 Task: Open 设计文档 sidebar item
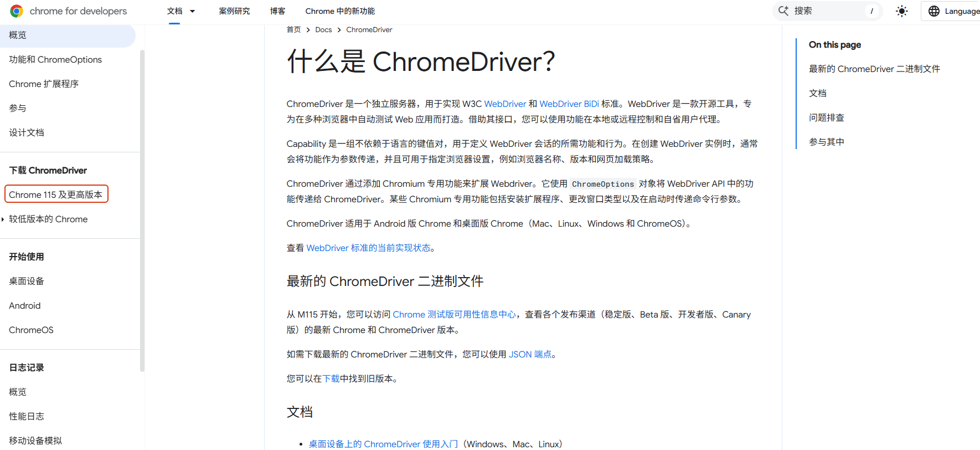point(27,132)
